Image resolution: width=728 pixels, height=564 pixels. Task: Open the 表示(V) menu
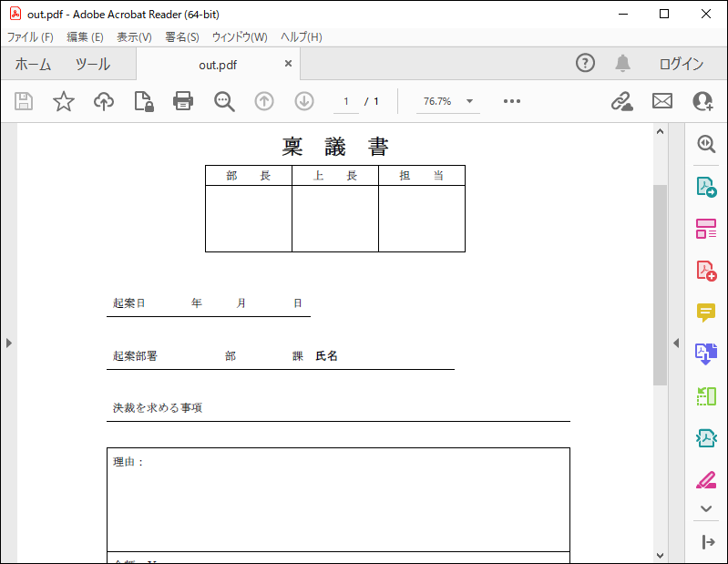tap(134, 37)
